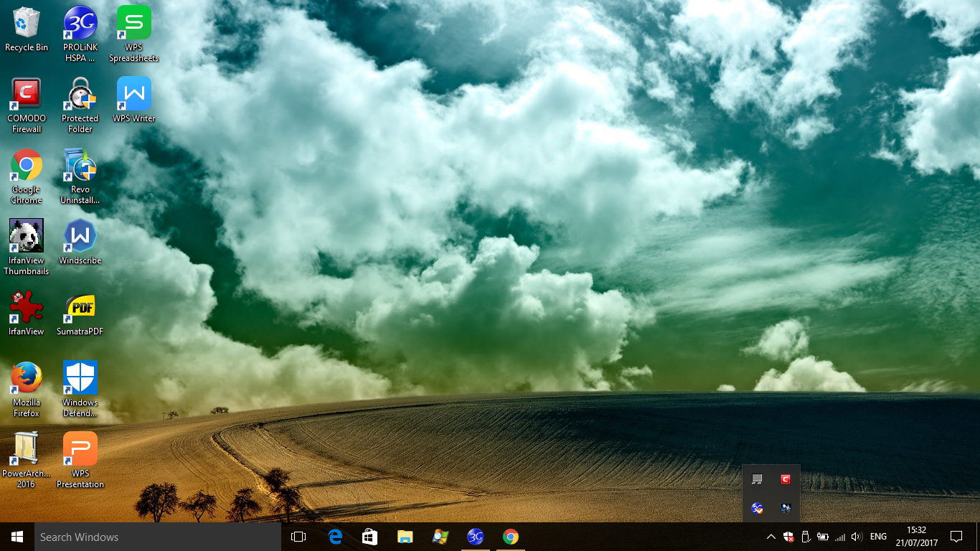Select the red IrfanView desktop shortcut
This screenshot has height=551, width=980.
pyautogui.click(x=27, y=313)
